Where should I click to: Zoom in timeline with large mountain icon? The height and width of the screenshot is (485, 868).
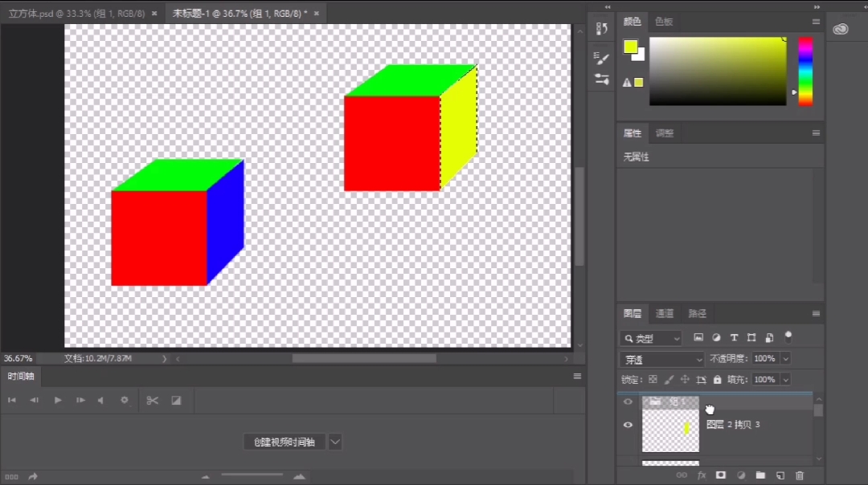click(299, 476)
